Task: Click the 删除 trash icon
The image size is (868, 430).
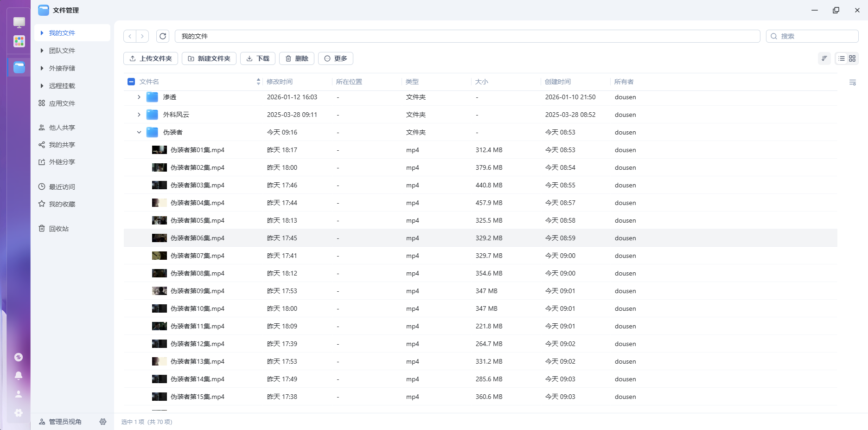Action: 289,58
